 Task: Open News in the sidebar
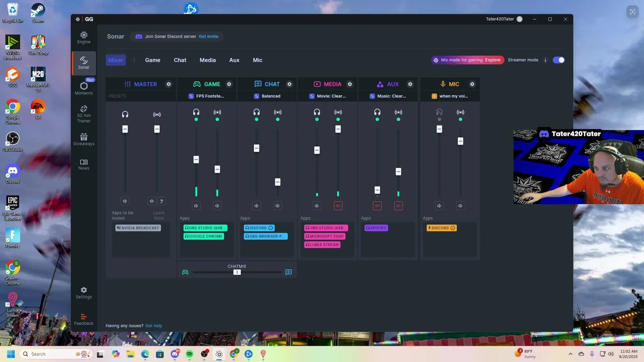(x=84, y=164)
